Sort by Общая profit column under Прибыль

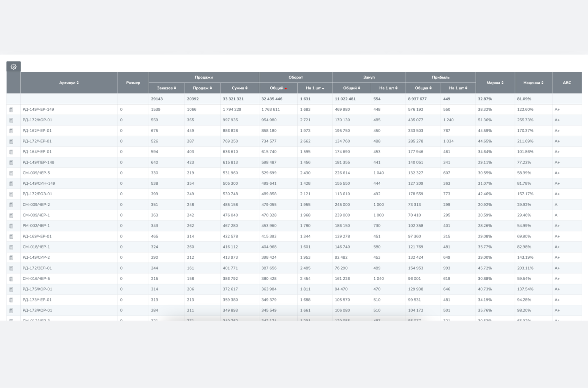point(423,88)
